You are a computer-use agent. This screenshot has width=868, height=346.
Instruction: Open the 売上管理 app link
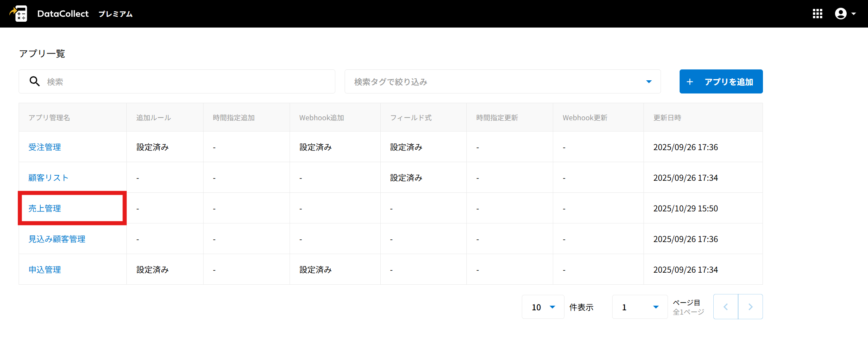pos(45,208)
